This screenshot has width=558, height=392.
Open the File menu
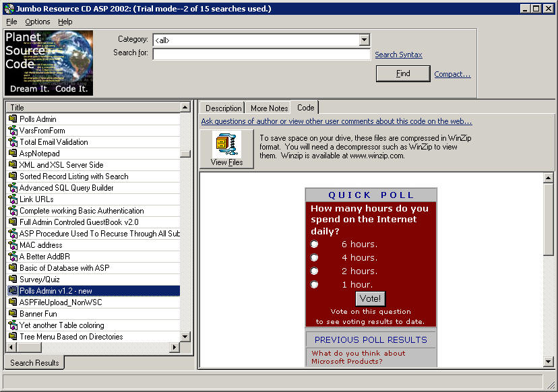coord(11,22)
